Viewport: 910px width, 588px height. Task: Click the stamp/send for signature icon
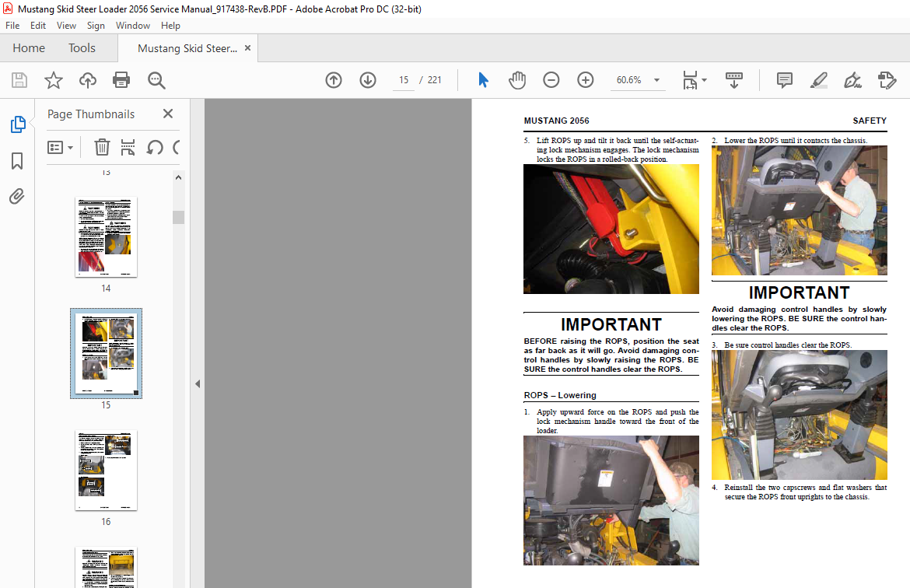coord(887,80)
